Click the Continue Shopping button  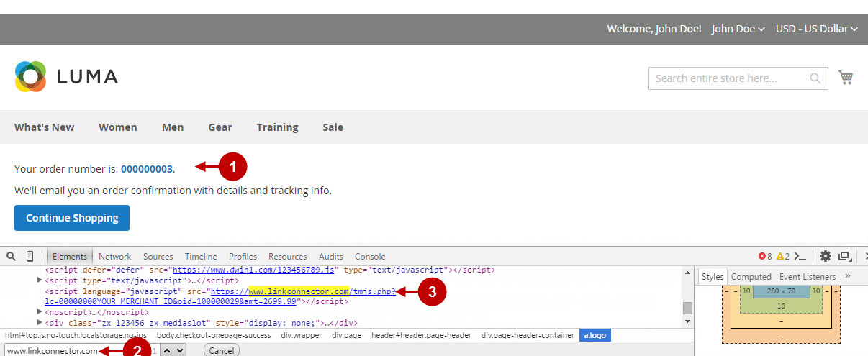[x=72, y=218]
